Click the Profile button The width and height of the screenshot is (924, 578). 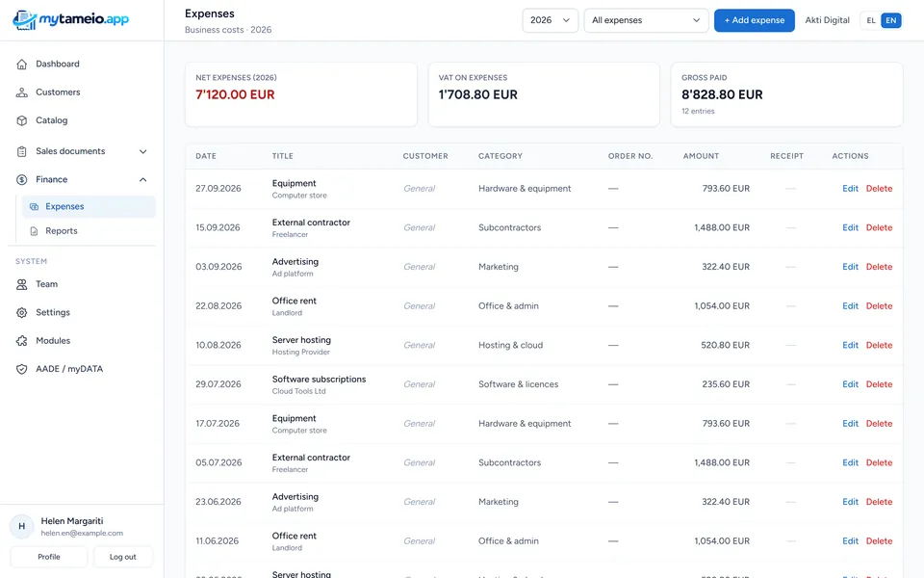click(49, 557)
